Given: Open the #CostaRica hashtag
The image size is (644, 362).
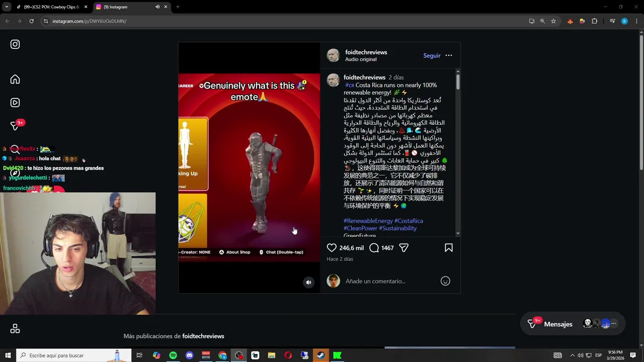Looking at the screenshot, I should (x=409, y=221).
